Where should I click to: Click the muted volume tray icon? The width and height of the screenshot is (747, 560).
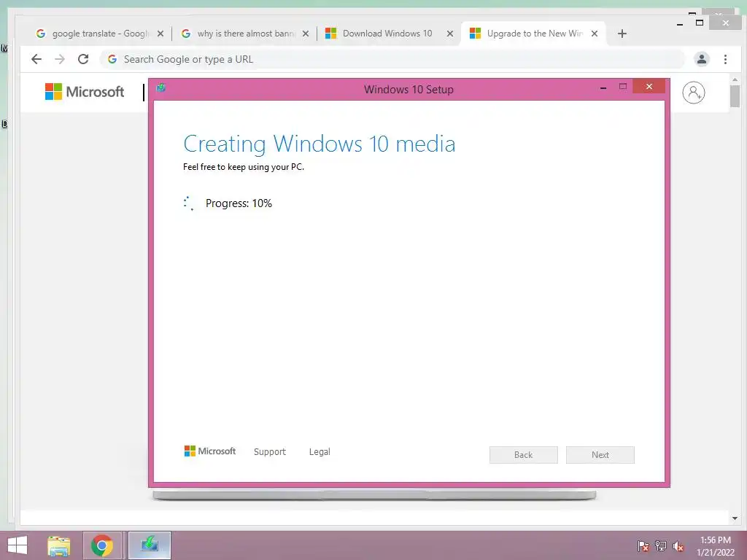coord(678,546)
